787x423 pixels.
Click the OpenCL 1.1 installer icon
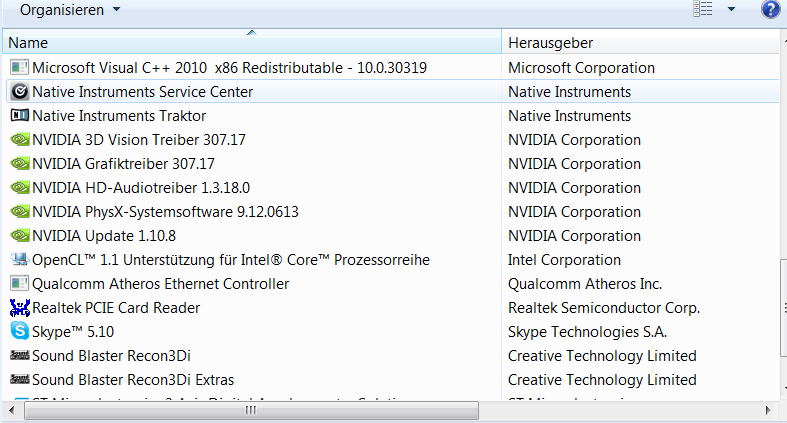pyautogui.click(x=20, y=259)
